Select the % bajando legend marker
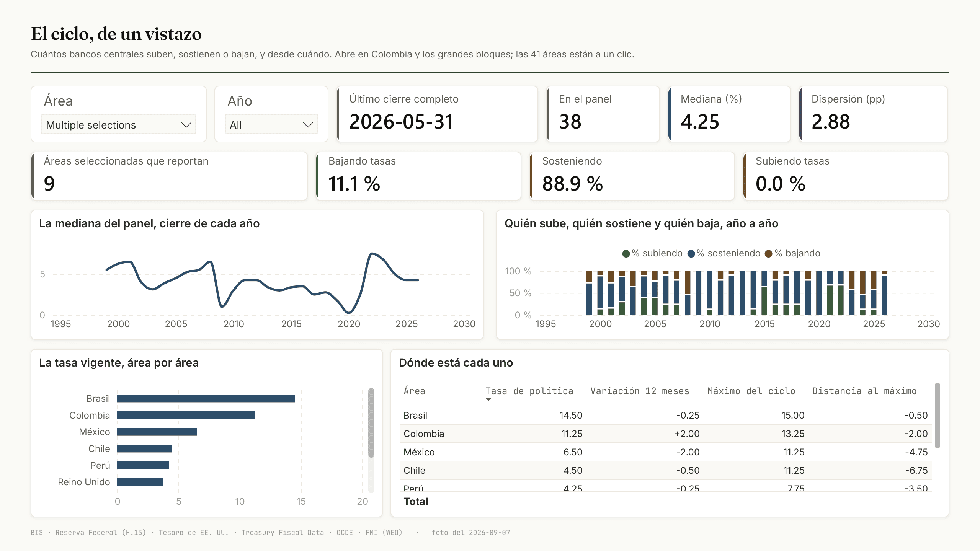The image size is (980, 551). coord(768,254)
